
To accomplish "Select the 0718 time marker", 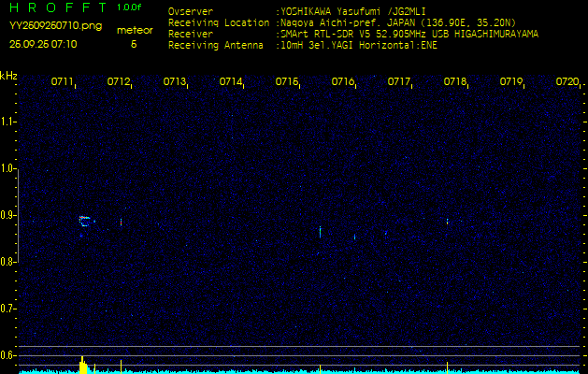I will click(x=455, y=82).
